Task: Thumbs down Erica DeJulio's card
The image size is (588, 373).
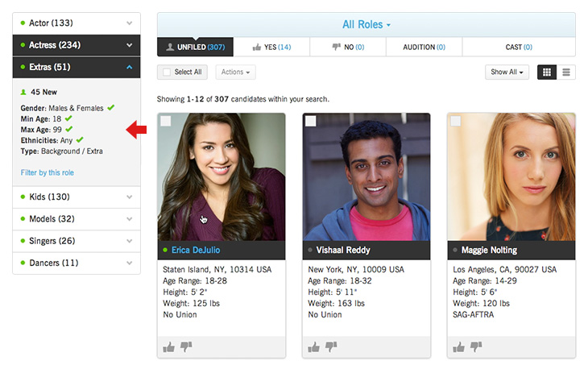Action: pos(186,346)
